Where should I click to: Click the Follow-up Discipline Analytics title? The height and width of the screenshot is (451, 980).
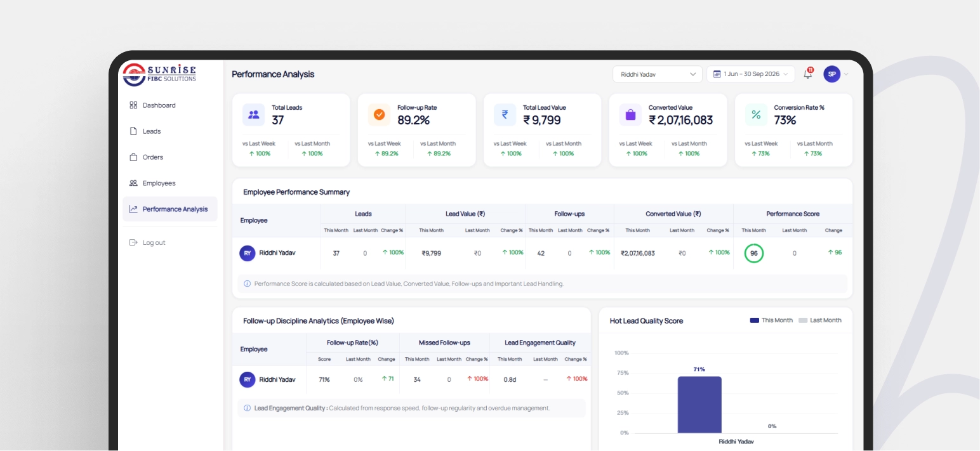click(319, 321)
